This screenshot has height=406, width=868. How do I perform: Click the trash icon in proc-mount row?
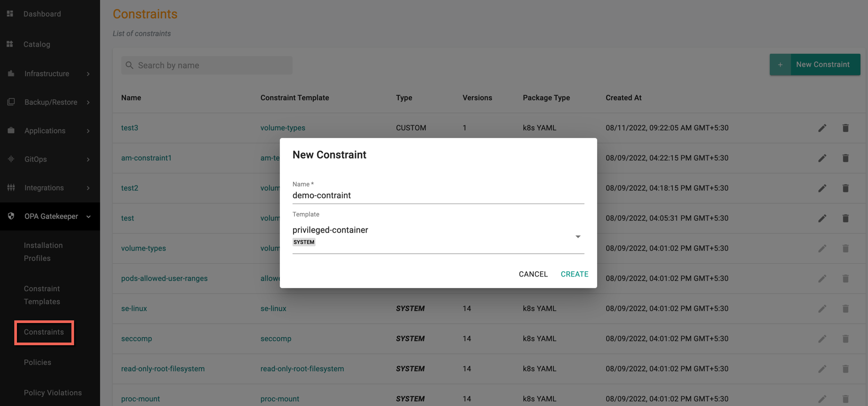tap(845, 399)
